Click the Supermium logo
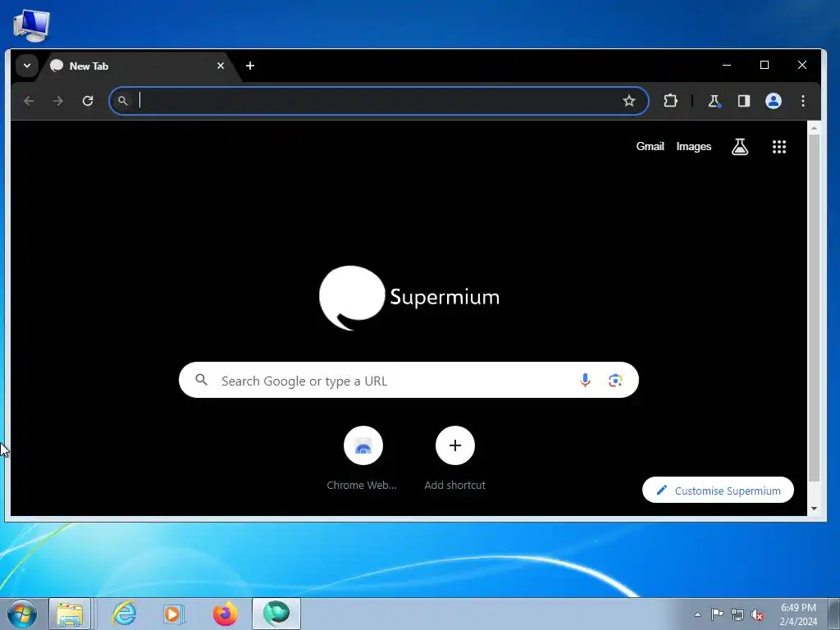The image size is (840, 630). click(409, 297)
